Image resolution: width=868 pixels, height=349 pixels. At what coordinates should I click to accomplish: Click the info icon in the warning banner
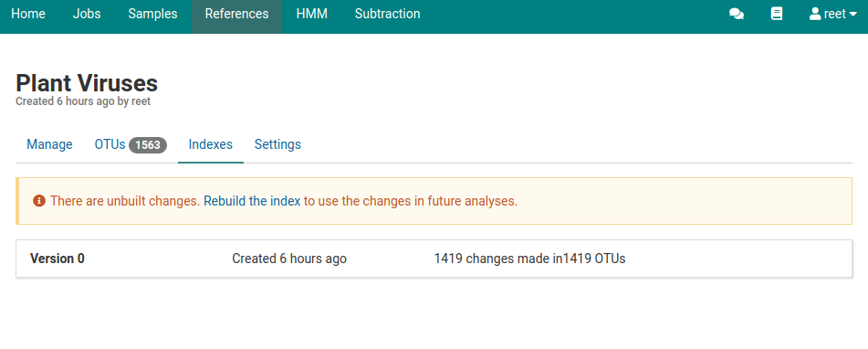[x=38, y=200]
